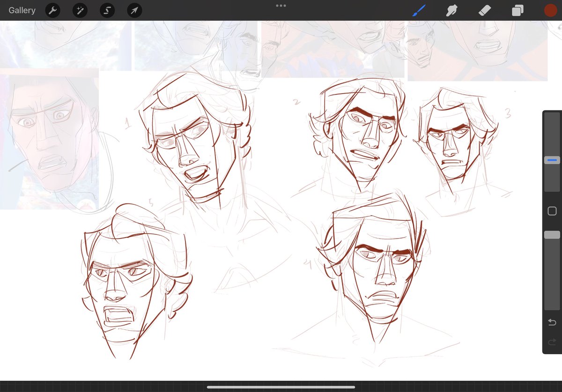Redo the last undone stroke

tap(552, 342)
